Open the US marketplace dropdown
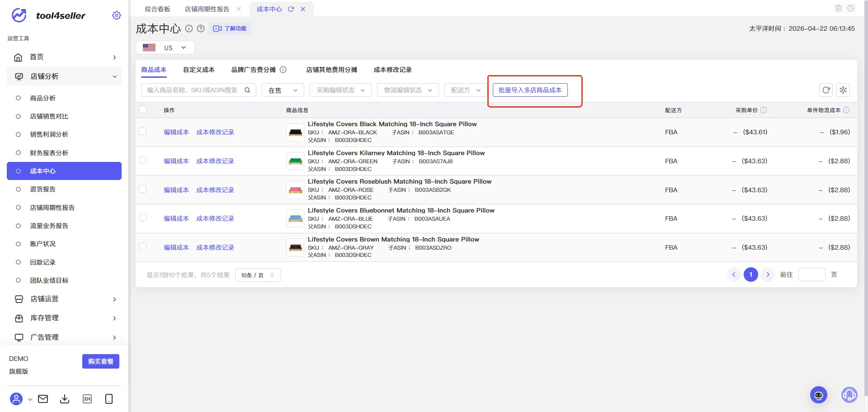 pyautogui.click(x=165, y=47)
